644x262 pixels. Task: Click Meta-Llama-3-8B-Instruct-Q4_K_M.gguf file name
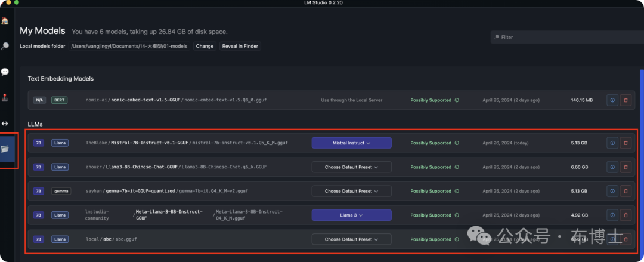pos(249,215)
